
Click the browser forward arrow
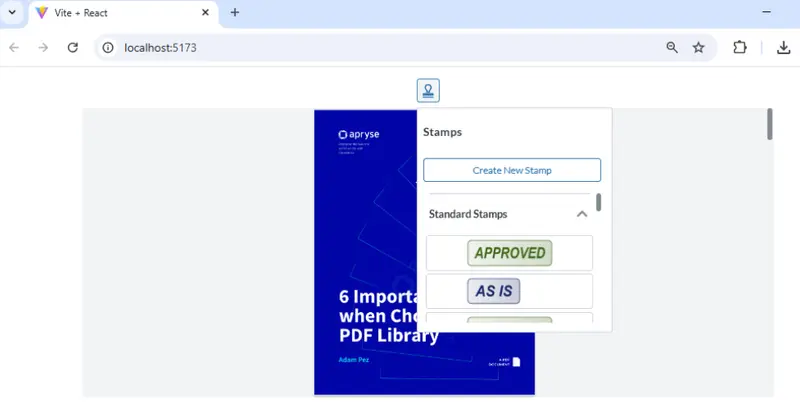[x=43, y=47]
